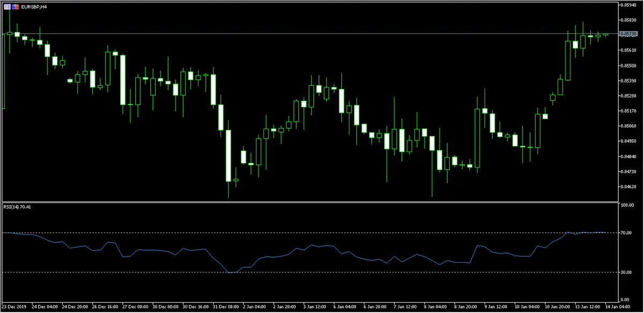The width and height of the screenshot is (644, 313).
Task: Click the RSI 30.00 level label
Action: pyautogui.click(x=626, y=272)
